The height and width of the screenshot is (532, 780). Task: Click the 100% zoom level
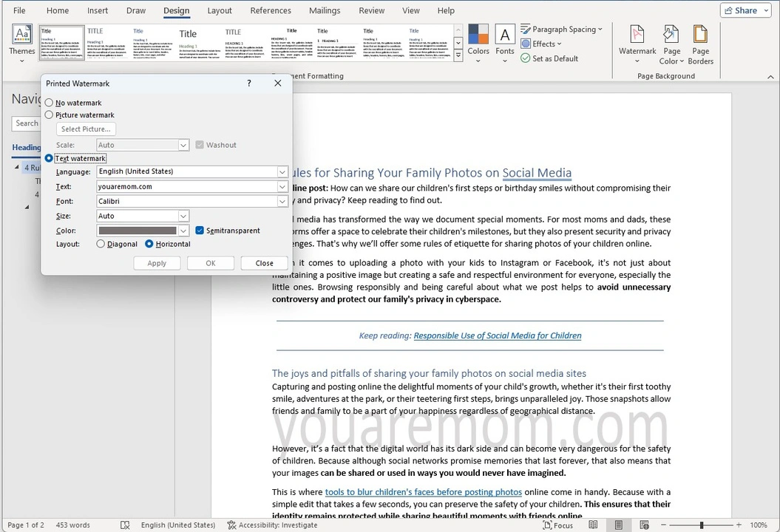(758, 525)
